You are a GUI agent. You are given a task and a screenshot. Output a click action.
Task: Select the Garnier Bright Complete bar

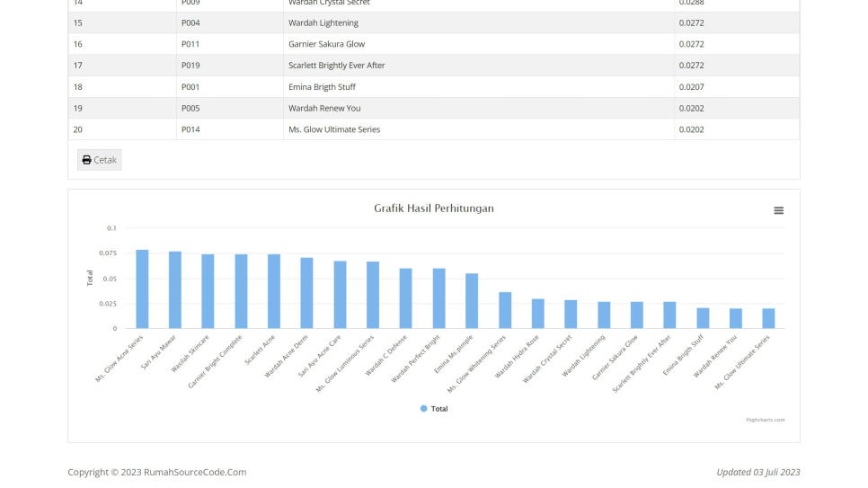(241, 291)
